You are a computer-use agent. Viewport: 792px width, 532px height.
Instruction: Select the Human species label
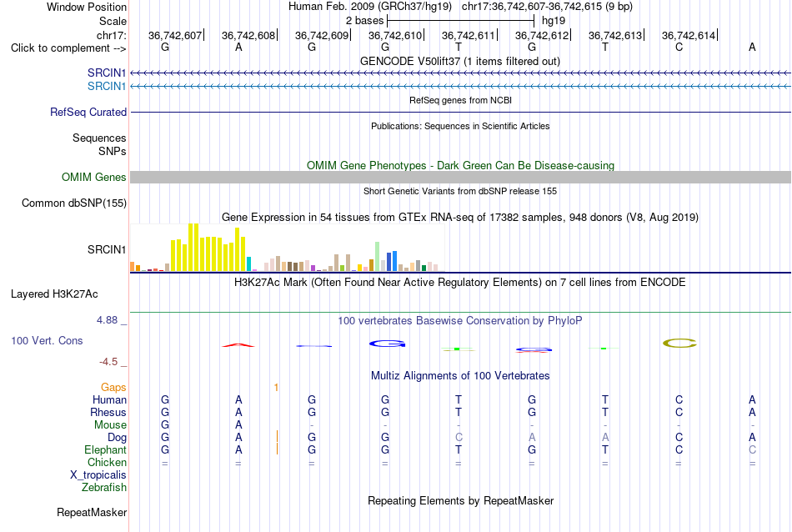109,400
